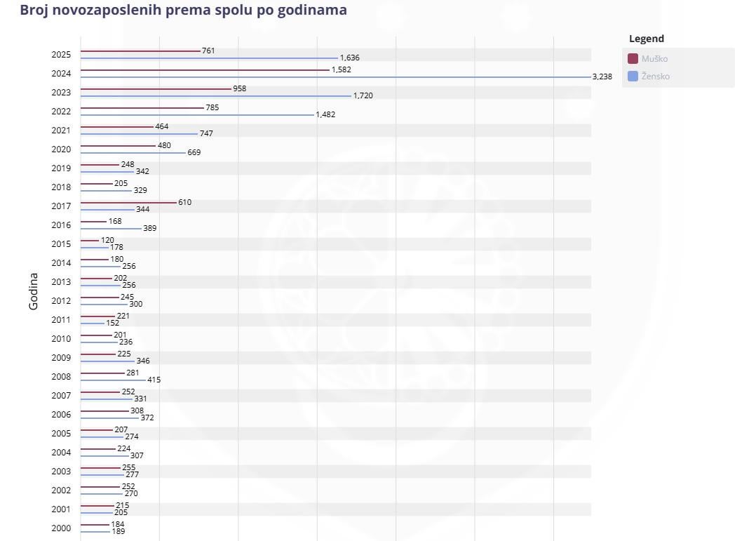The width and height of the screenshot is (756, 541).
Task: Click the 2024 year axis label
Action: (61, 74)
